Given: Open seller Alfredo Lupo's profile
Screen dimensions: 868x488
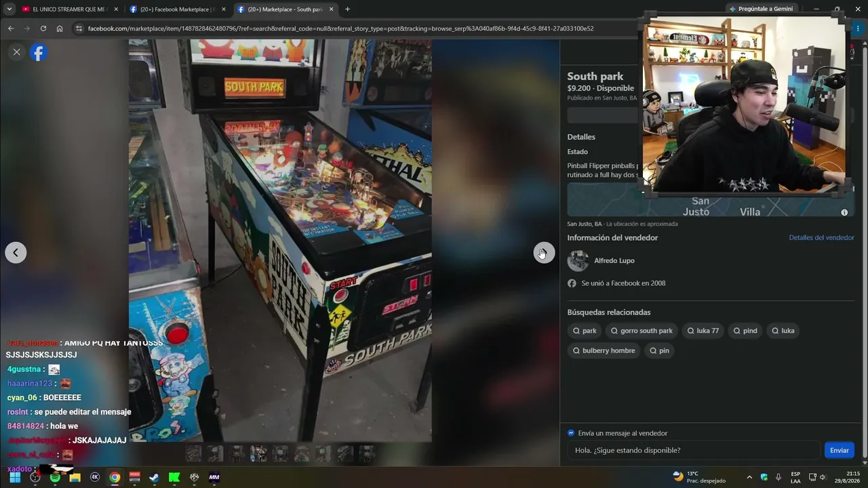Looking at the screenshot, I should click(x=614, y=261).
